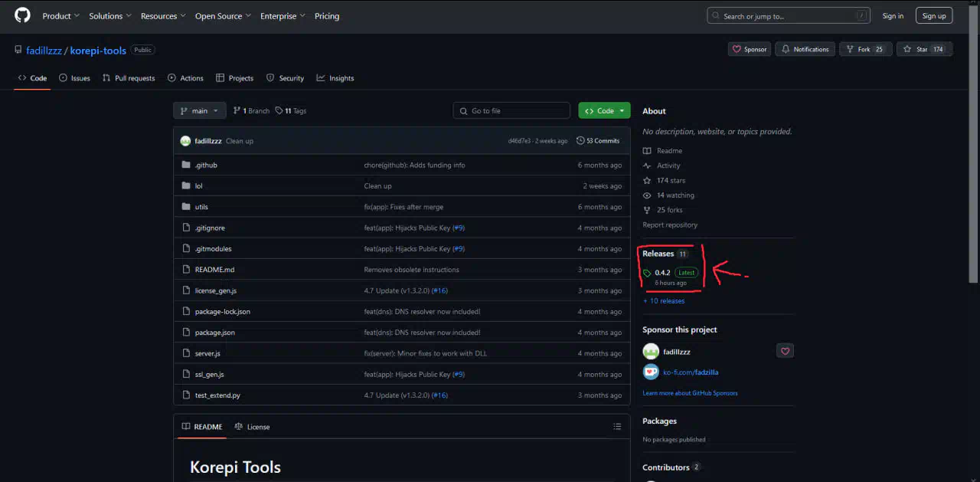
Task: View the 53 Commits history
Action: point(598,141)
